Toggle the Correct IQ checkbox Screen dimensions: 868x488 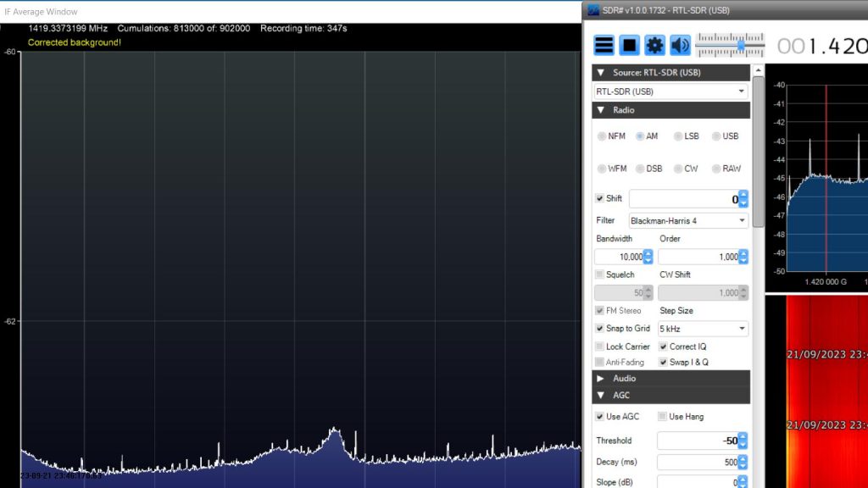tap(663, 347)
